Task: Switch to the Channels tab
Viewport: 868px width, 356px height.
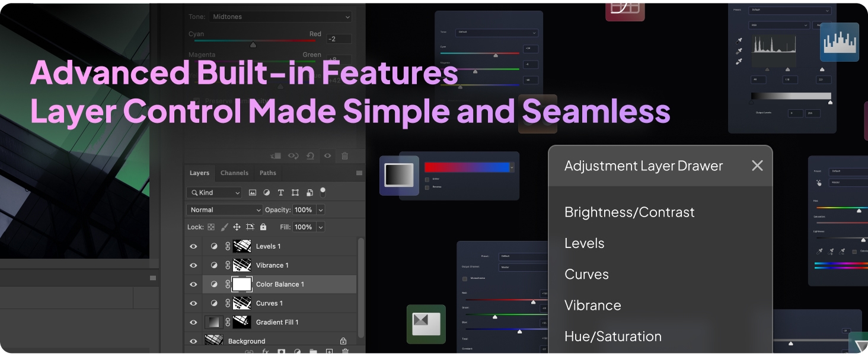Action: (x=234, y=173)
